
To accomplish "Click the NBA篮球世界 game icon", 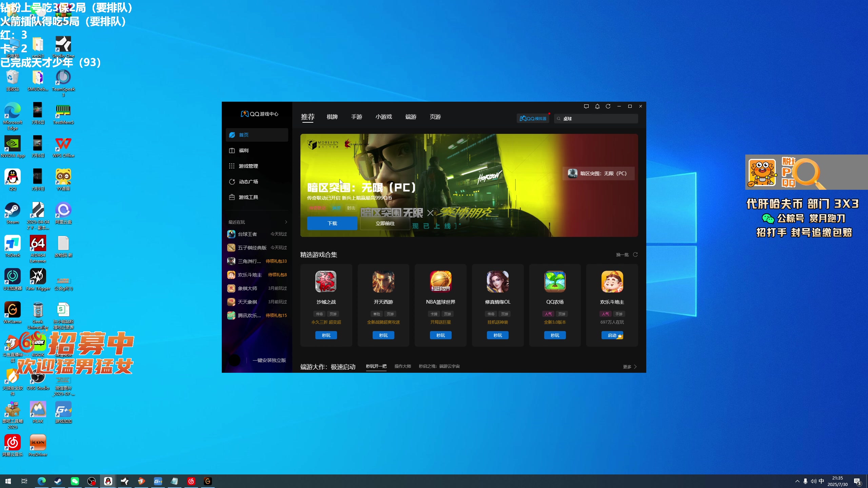I will [440, 281].
